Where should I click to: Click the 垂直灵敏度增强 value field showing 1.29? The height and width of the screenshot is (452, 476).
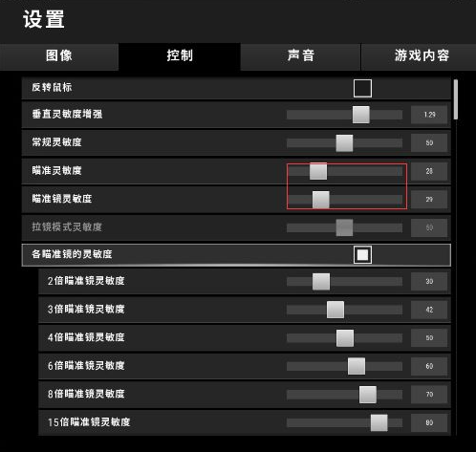(429, 115)
